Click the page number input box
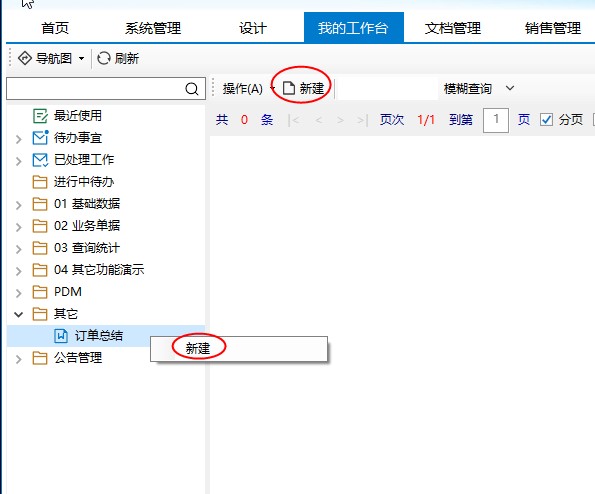Viewport: 595px width, 494px height. click(x=496, y=120)
